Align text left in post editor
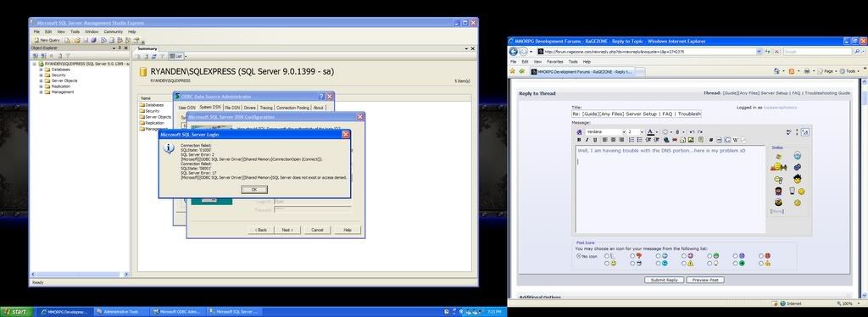The image size is (868, 317). pyautogui.click(x=605, y=139)
